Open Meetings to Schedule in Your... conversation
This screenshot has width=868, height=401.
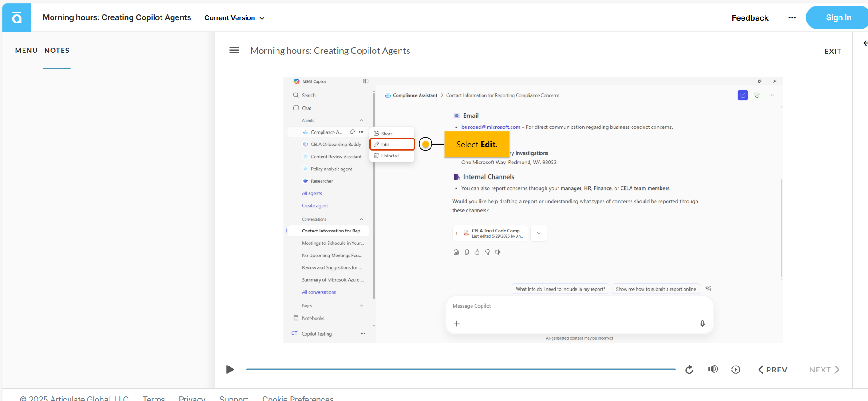(333, 243)
